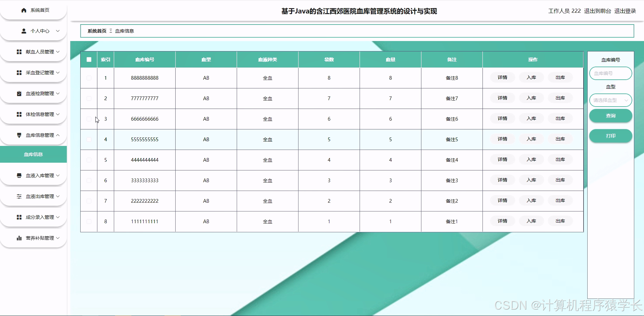Viewport: 644px width, 316px height.
Task: Click the 血量 column header
Action: click(x=390, y=60)
